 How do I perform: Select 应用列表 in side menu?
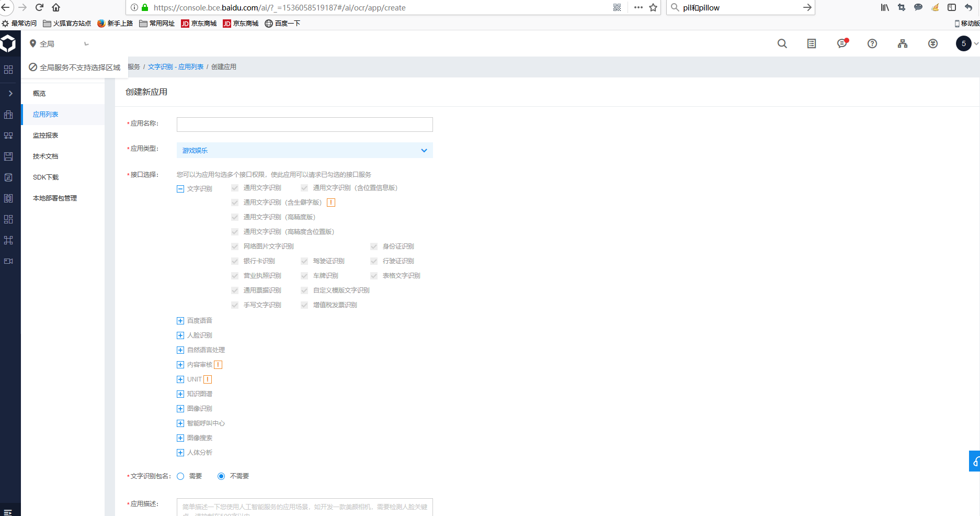click(x=63, y=115)
